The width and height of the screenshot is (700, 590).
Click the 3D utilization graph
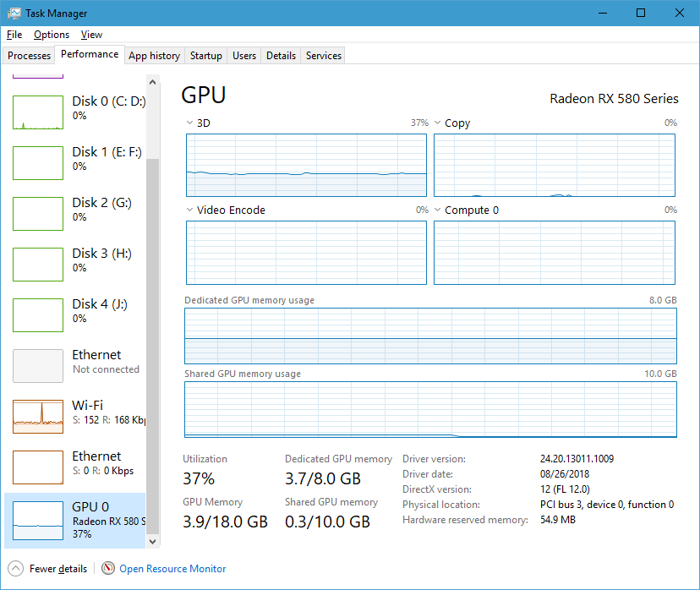pyautogui.click(x=306, y=165)
